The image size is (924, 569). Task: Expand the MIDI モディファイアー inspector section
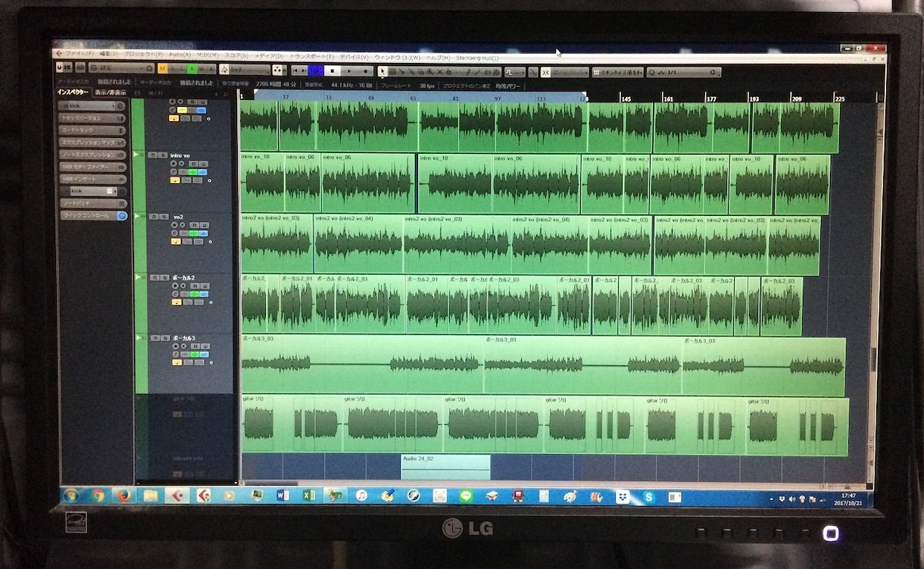click(92, 167)
